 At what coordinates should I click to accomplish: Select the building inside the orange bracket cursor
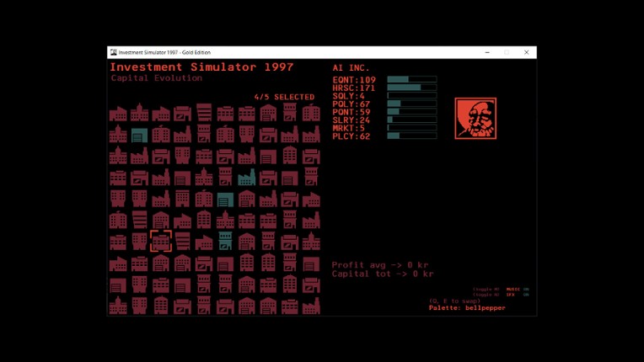pos(161,242)
